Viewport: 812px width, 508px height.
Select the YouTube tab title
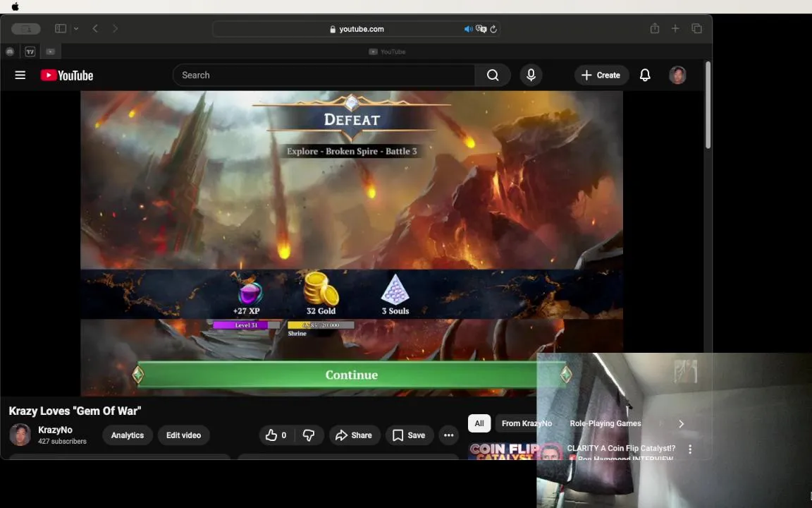click(387, 52)
